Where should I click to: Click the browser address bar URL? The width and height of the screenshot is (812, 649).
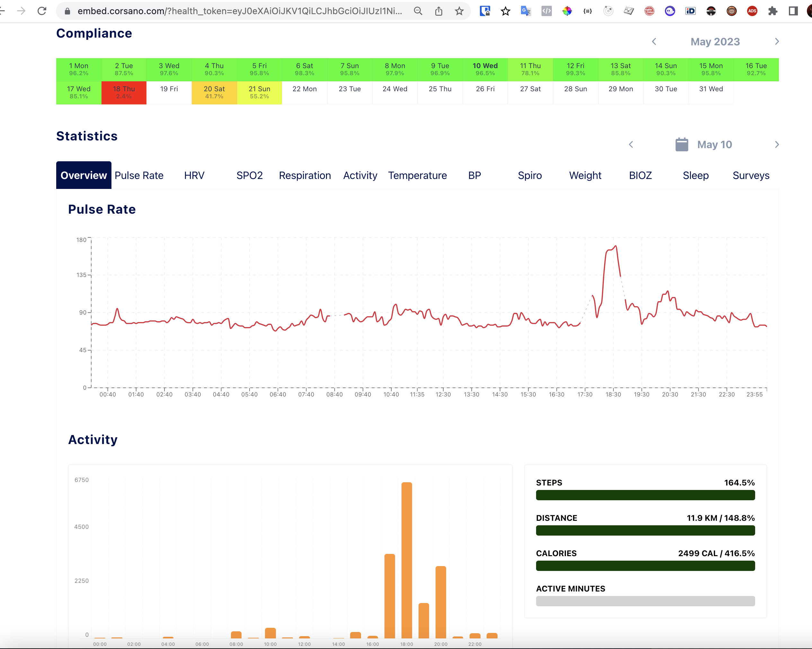pos(240,11)
